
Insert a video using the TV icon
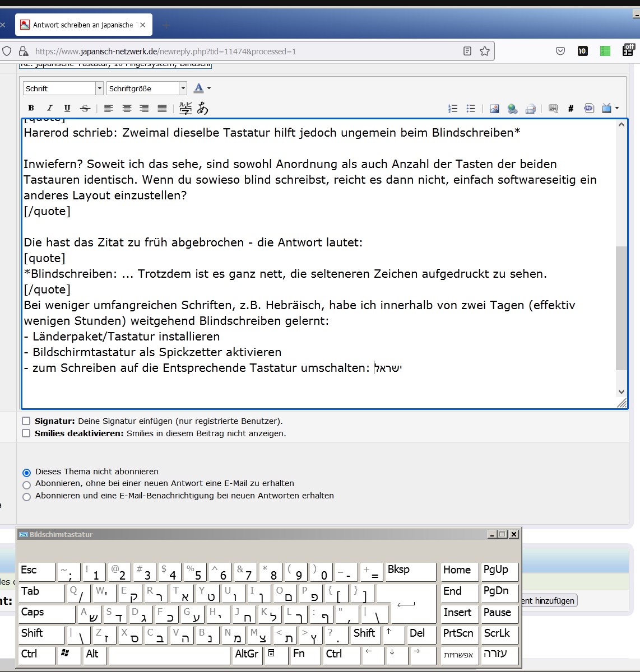[x=606, y=109]
